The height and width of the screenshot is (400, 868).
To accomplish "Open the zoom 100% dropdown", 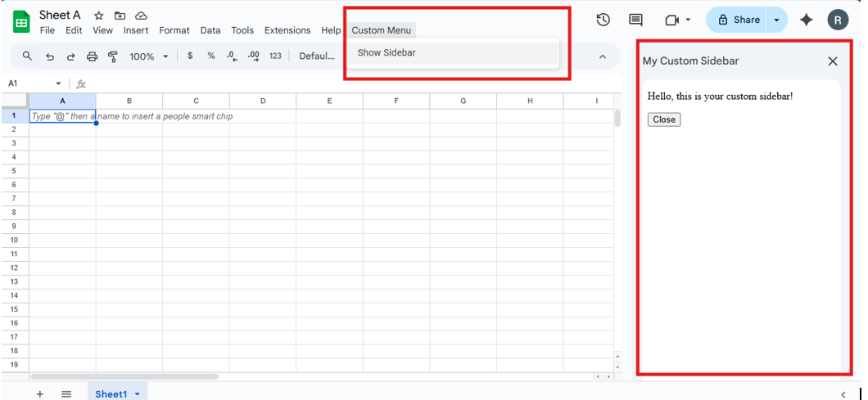I will tap(148, 56).
